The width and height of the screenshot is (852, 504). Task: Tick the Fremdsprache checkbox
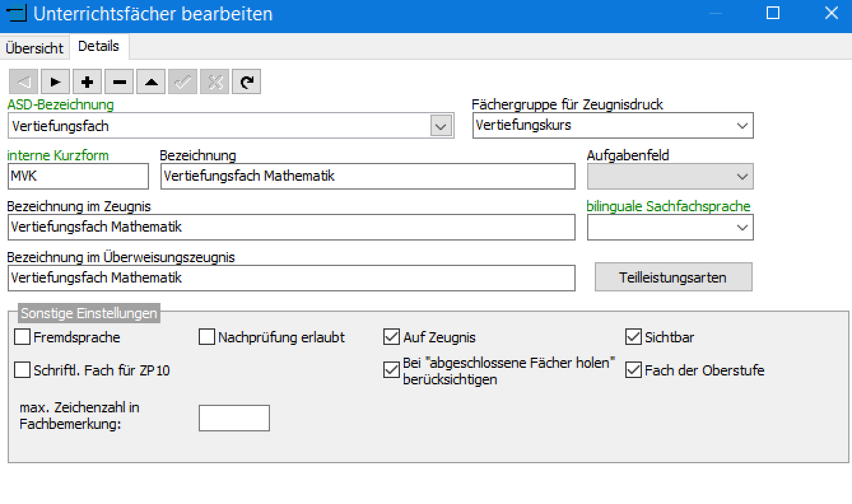point(22,337)
